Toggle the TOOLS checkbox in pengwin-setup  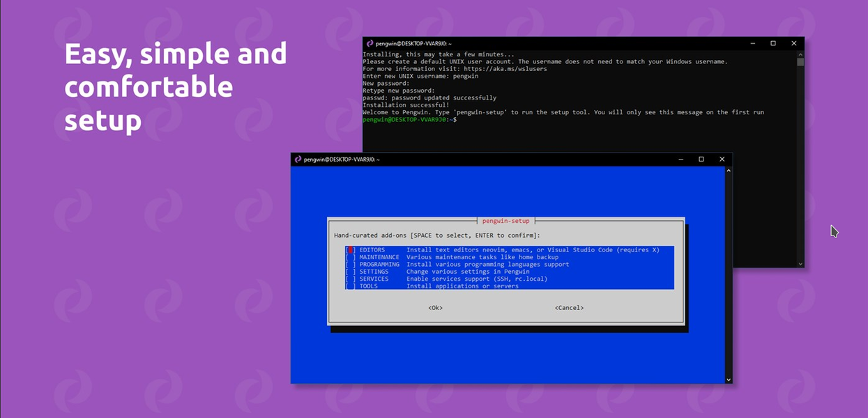(x=351, y=286)
